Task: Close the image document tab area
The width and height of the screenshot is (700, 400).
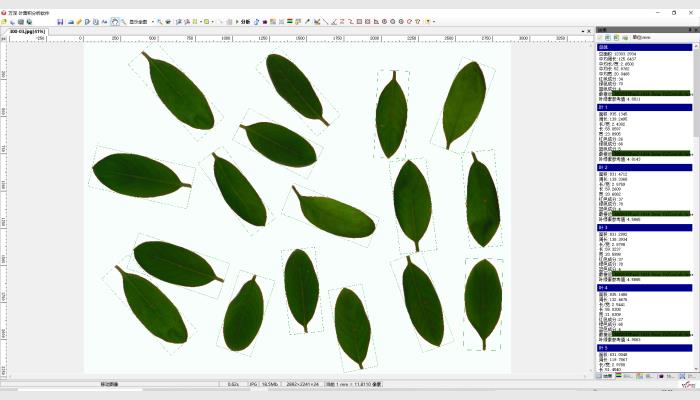Action: coord(589,32)
